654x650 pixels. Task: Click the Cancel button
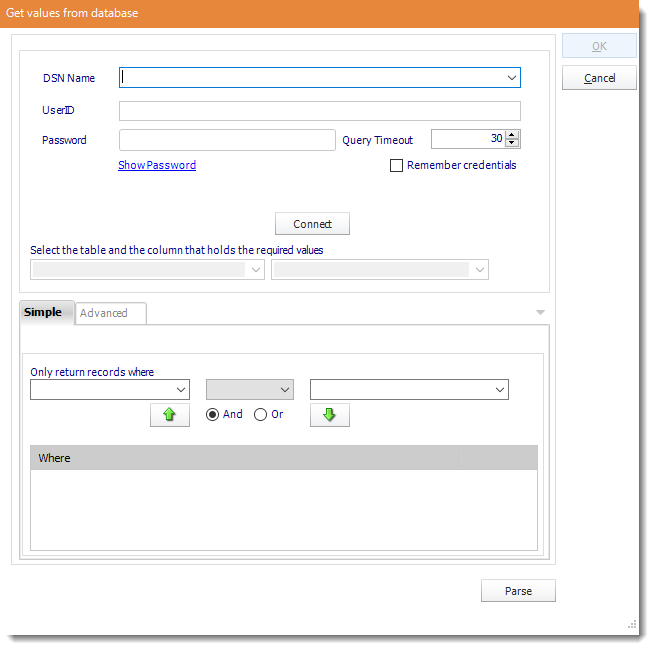click(599, 78)
